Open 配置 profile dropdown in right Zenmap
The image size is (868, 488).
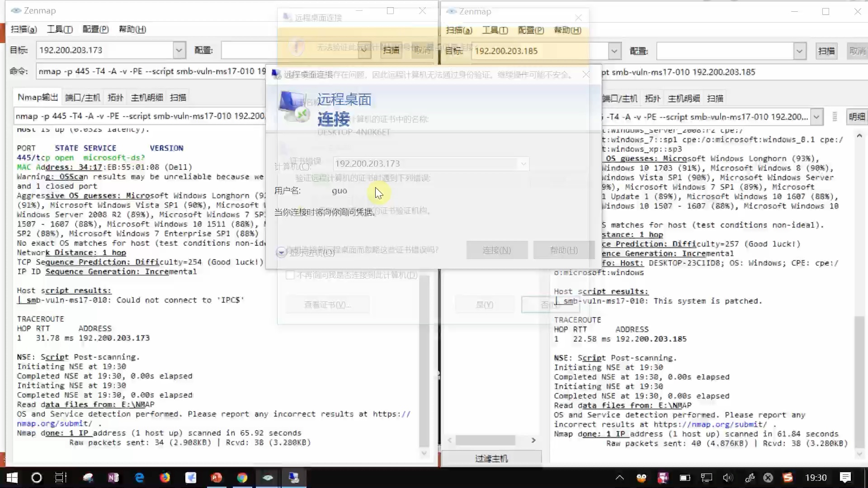[799, 51]
